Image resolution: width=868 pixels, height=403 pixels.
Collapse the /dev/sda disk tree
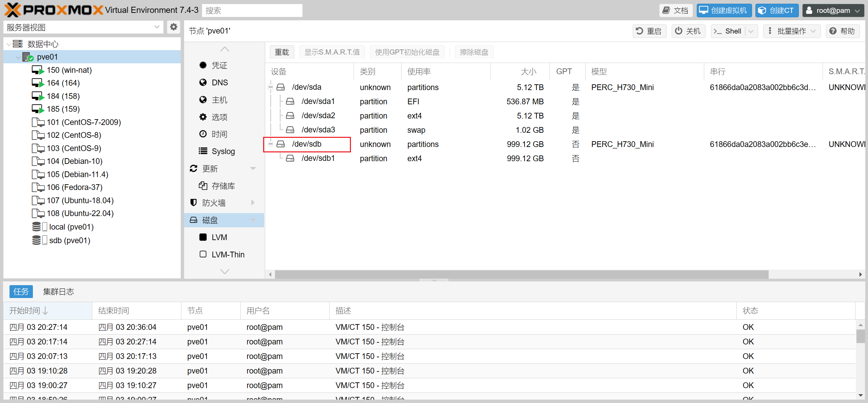pos(271,87)
